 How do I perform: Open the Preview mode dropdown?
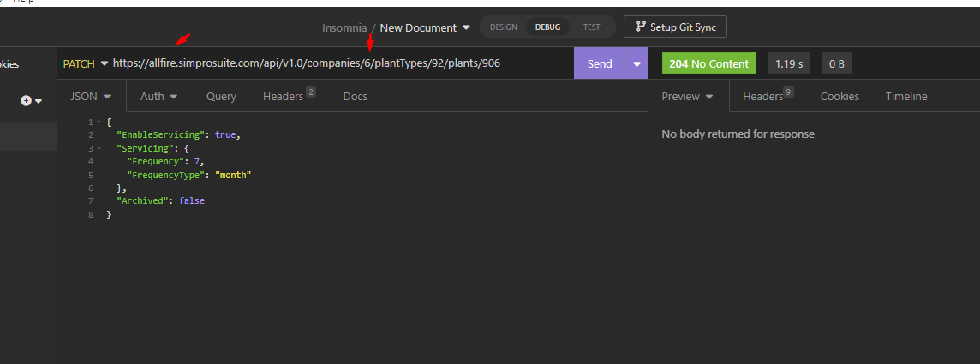click(688, 96)
